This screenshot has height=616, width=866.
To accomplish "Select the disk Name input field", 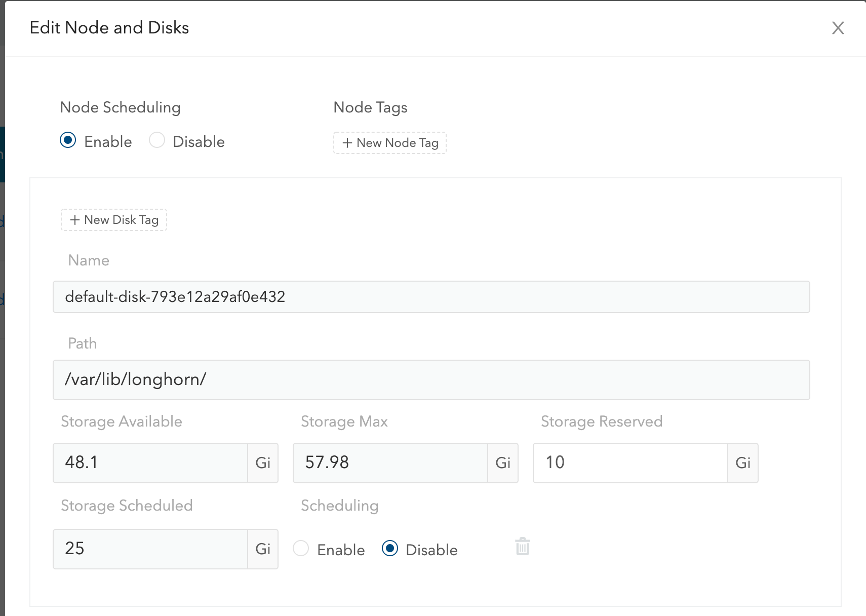I will pyautogui.click(x=430, y=297).
